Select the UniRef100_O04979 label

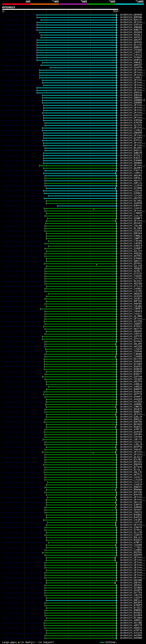(131, 67)
